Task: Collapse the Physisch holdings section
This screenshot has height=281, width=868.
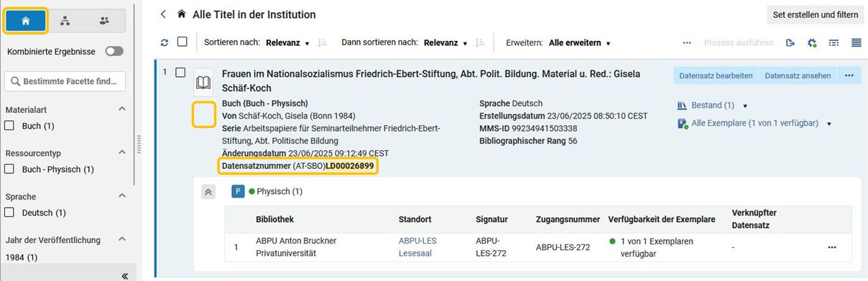Action: point(208,191)
